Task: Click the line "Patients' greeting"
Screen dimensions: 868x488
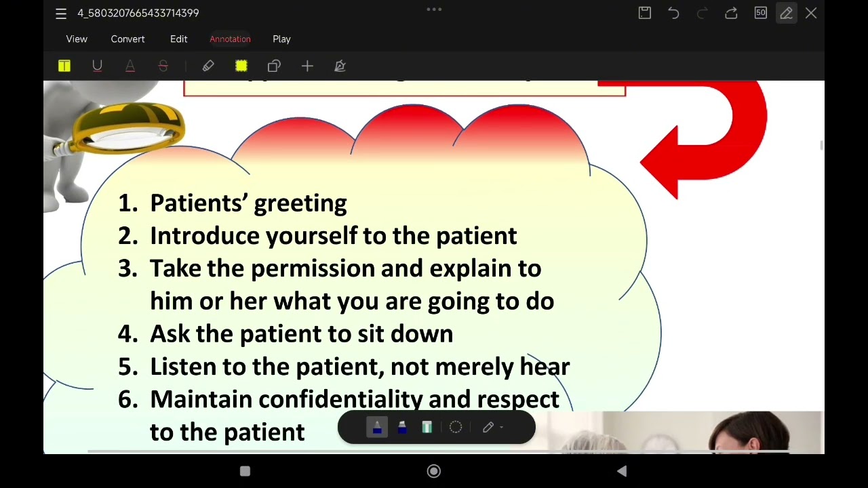Action: coord(248,203)
